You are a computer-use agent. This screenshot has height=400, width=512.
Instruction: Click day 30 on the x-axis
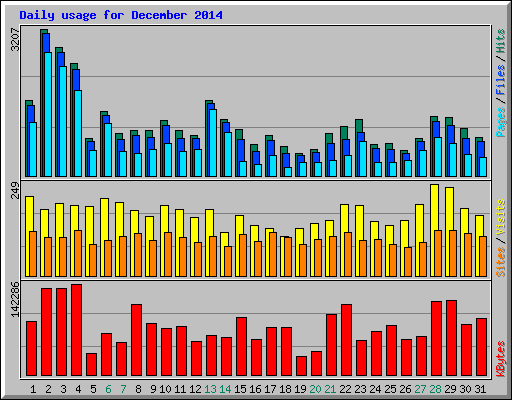[465, 389]
